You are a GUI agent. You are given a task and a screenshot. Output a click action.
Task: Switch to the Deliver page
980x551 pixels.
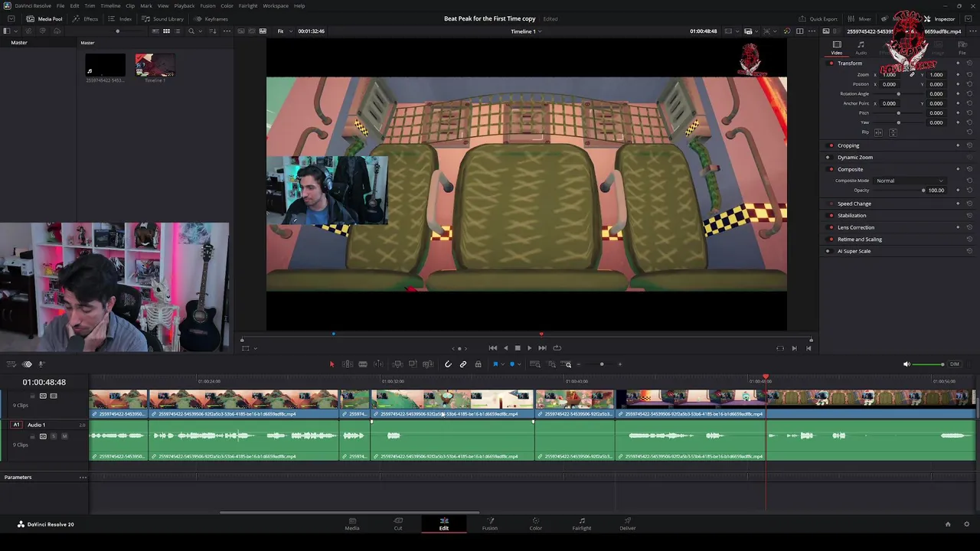(628, 524)
